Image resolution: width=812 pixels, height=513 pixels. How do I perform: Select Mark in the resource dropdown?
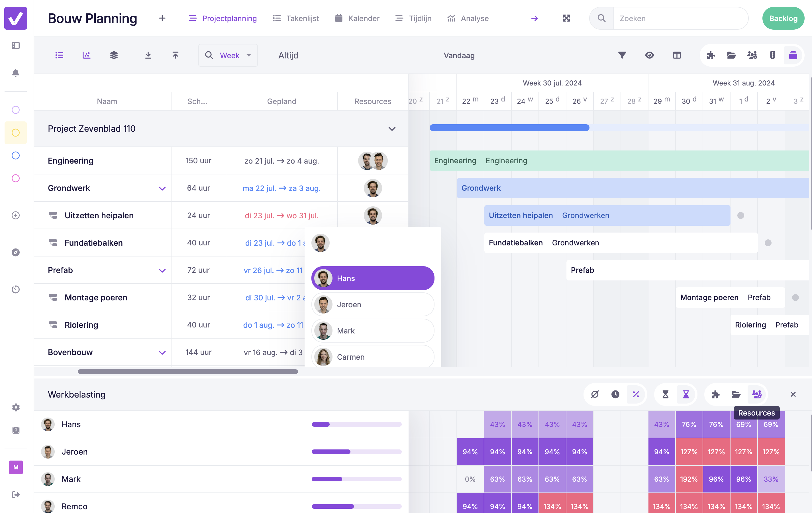click(373, 331)
